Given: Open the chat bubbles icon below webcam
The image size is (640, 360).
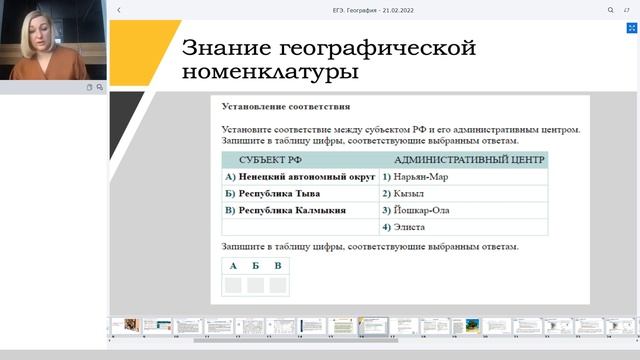Looking at the screenshot, I should pos(100,87).
